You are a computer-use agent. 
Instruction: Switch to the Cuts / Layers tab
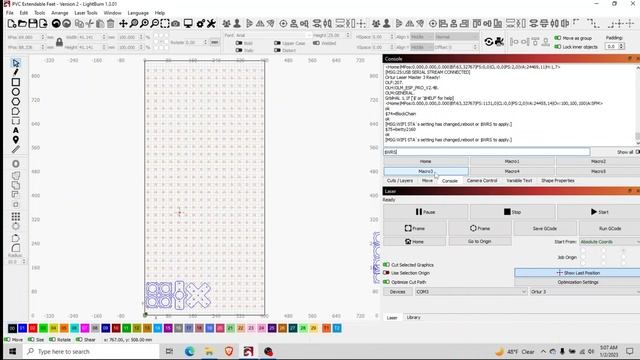(x=400, y=180)
